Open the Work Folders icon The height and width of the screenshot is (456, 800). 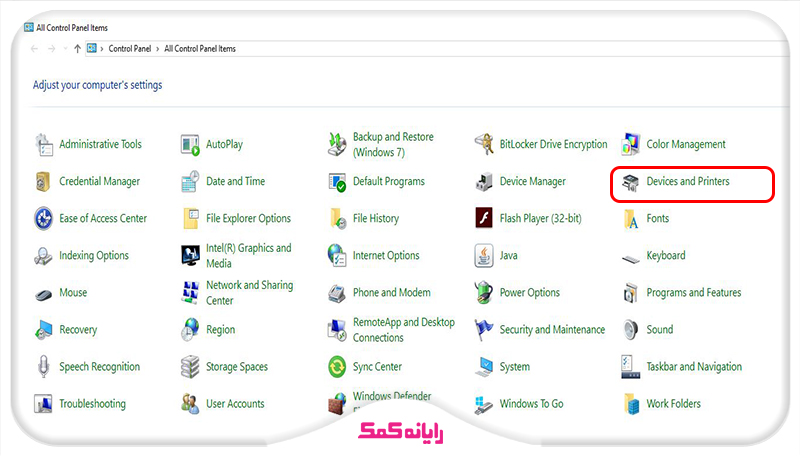(631, 404)
